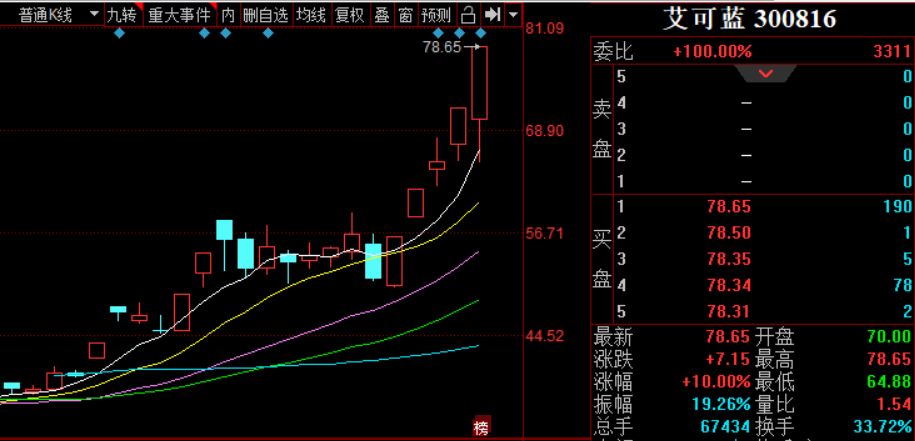Click the 卖盘 sell-side label

pyautogui.click(x=603, y=129)
